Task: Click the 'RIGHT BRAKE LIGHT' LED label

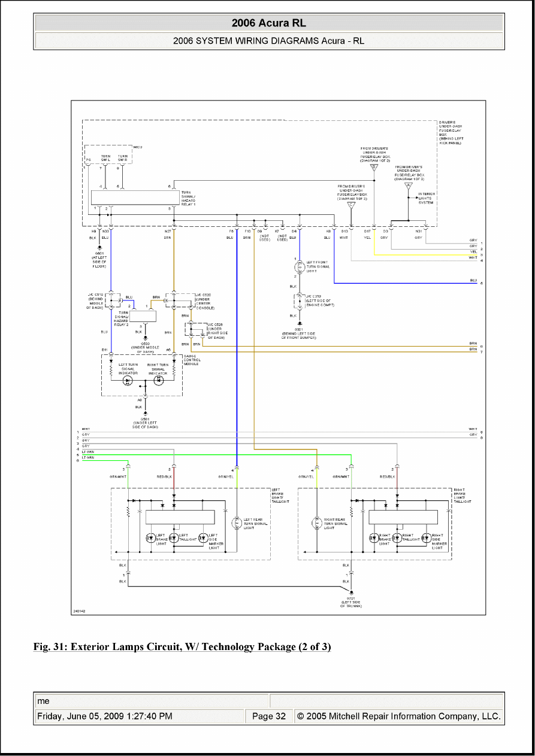Action: point(385,539)
